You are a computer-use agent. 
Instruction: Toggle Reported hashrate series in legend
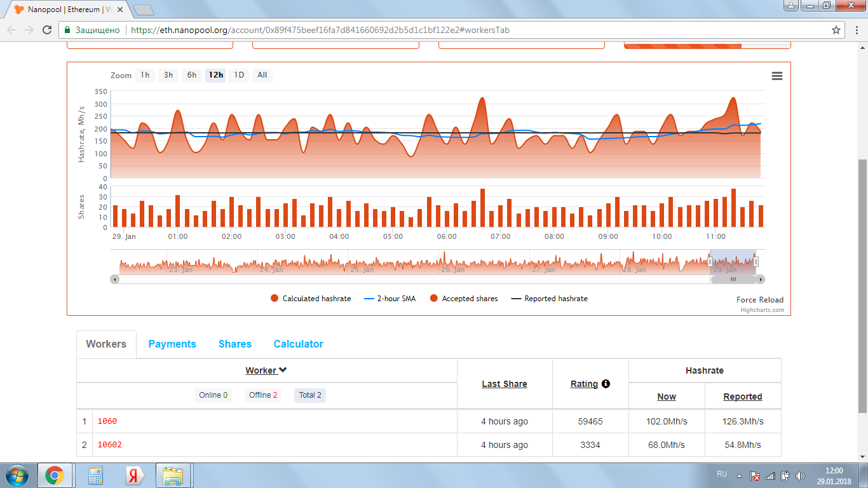point(550,299)
